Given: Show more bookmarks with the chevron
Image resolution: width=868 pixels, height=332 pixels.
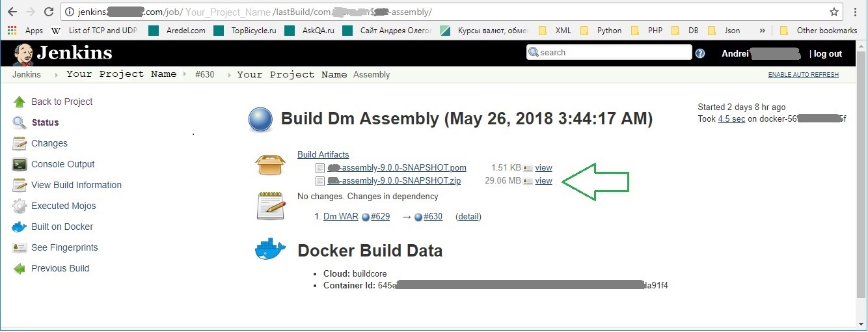Looking at the screenshot, I should [763, 30].
